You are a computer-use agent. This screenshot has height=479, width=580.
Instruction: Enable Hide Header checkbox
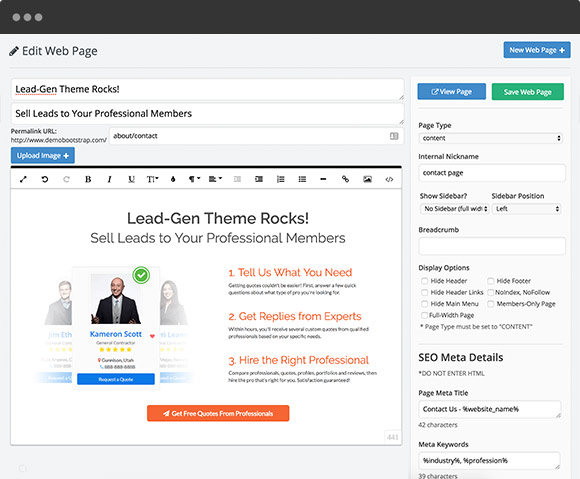[x=424, y=281]
